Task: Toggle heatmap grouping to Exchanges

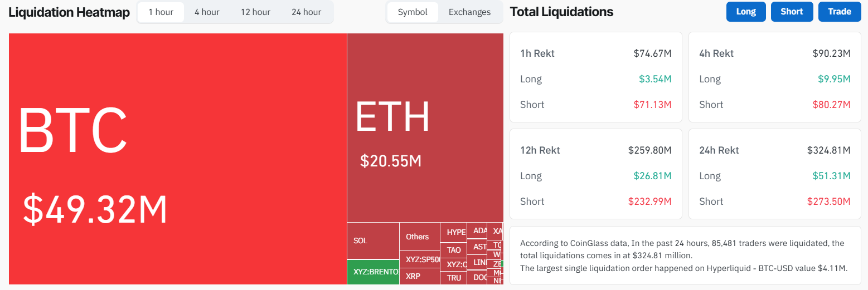Action: tap(469, 12)
